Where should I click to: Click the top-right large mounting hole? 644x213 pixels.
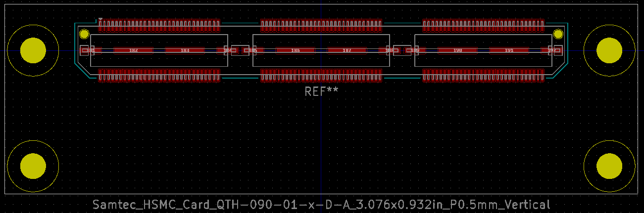609,50
